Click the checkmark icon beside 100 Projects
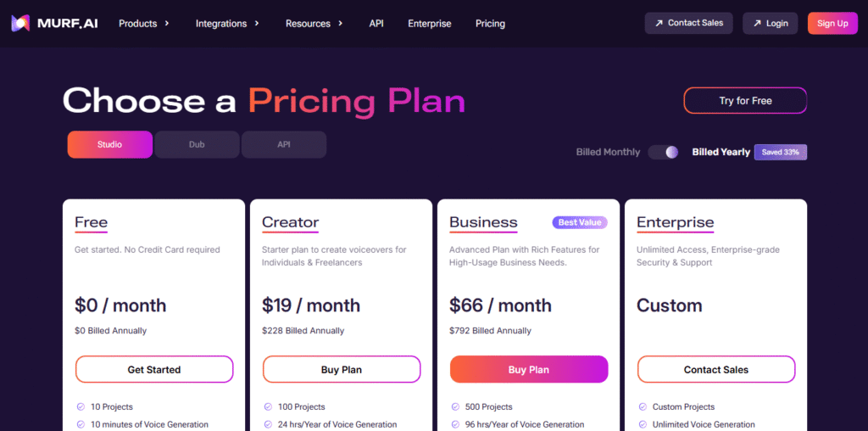 coord(268,406)
